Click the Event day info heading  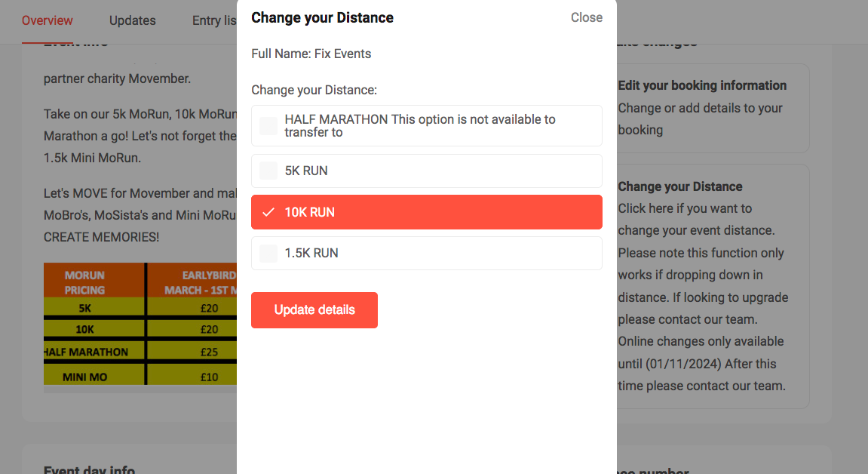89,469
